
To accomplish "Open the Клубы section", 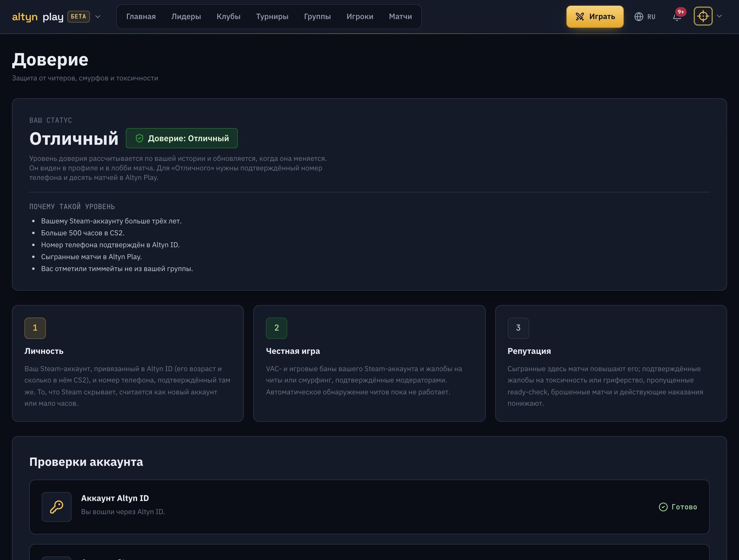I will tap(229, 17).
